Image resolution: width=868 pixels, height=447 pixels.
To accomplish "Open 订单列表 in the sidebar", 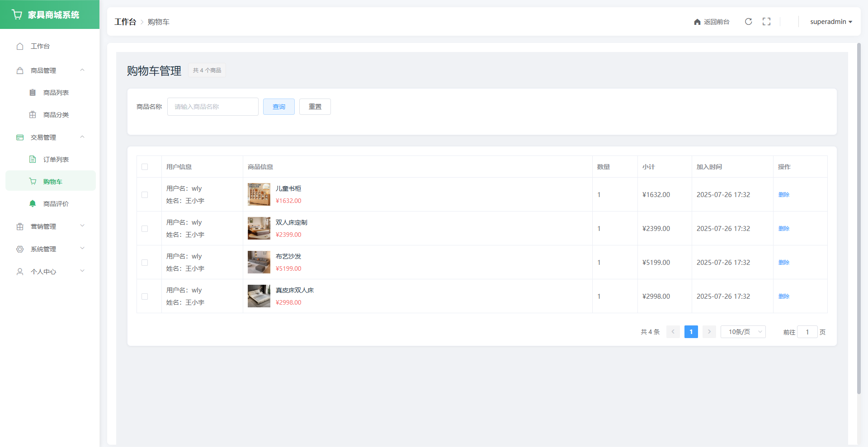I will tap(56, 160).
